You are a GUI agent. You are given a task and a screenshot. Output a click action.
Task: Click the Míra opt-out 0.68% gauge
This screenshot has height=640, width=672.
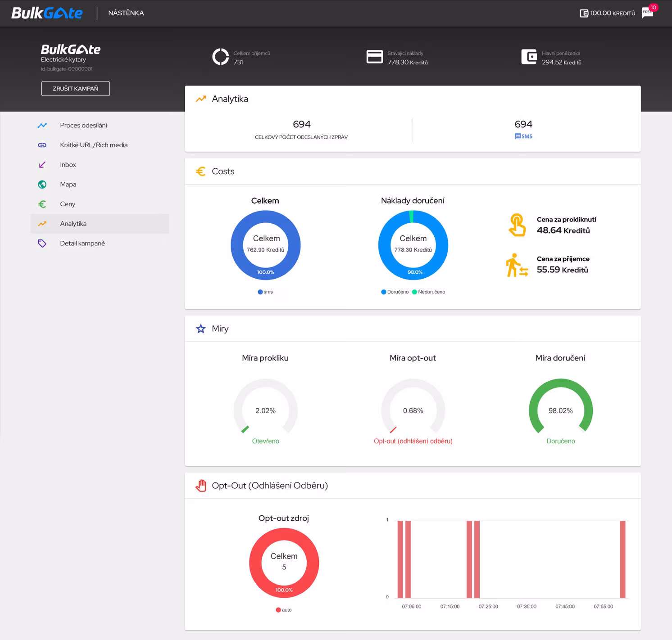point(413,407)
